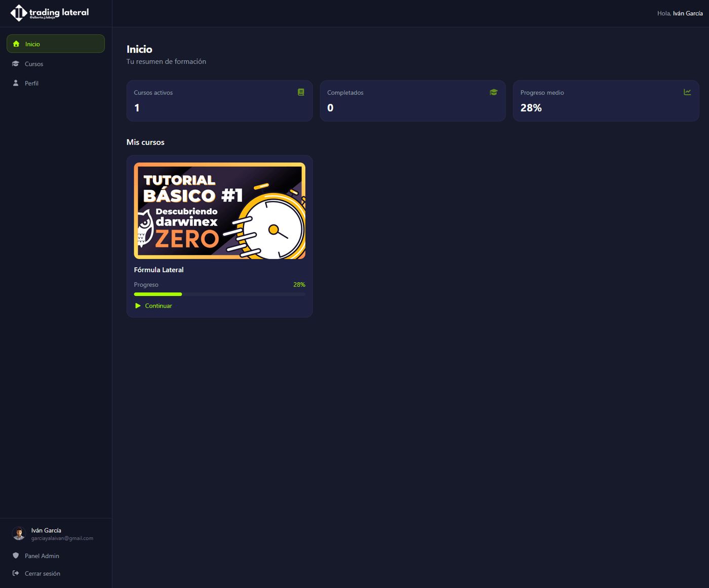This screenshot has height=588, width=709.
Task: Click the Progreso label on course card
Action: (x=146, y=284)
